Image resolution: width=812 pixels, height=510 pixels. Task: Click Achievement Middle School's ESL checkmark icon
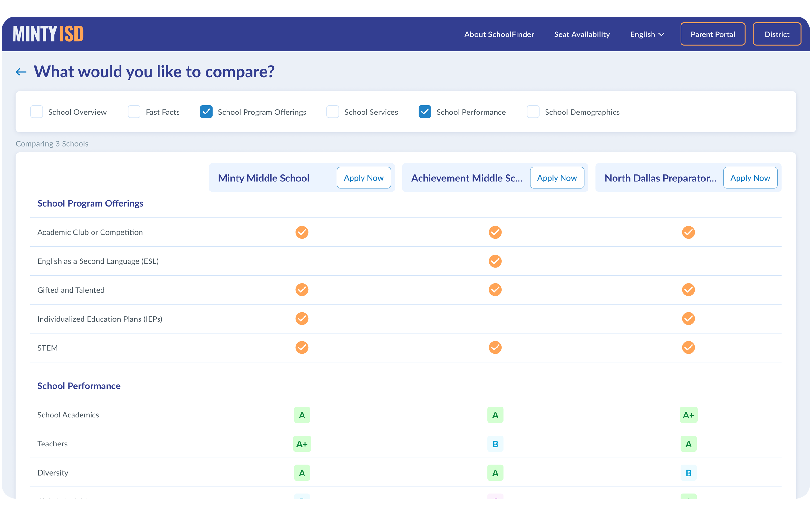[x=495, y=261]
